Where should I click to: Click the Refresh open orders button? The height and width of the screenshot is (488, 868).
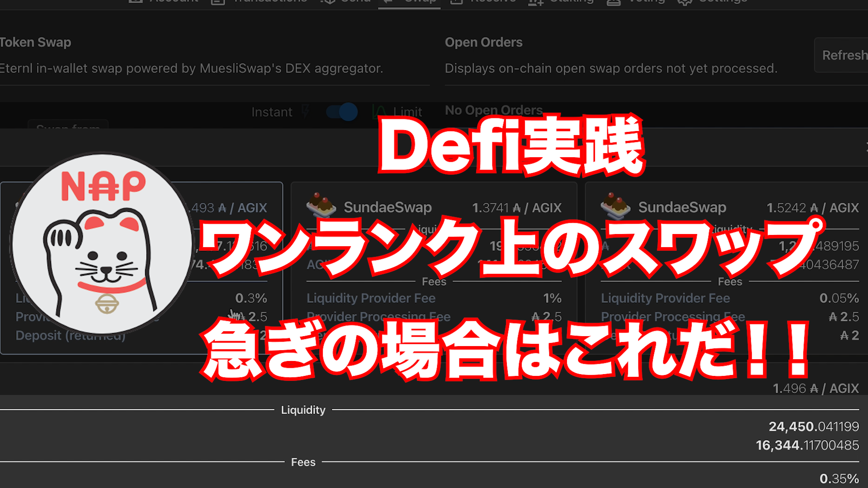843,55
